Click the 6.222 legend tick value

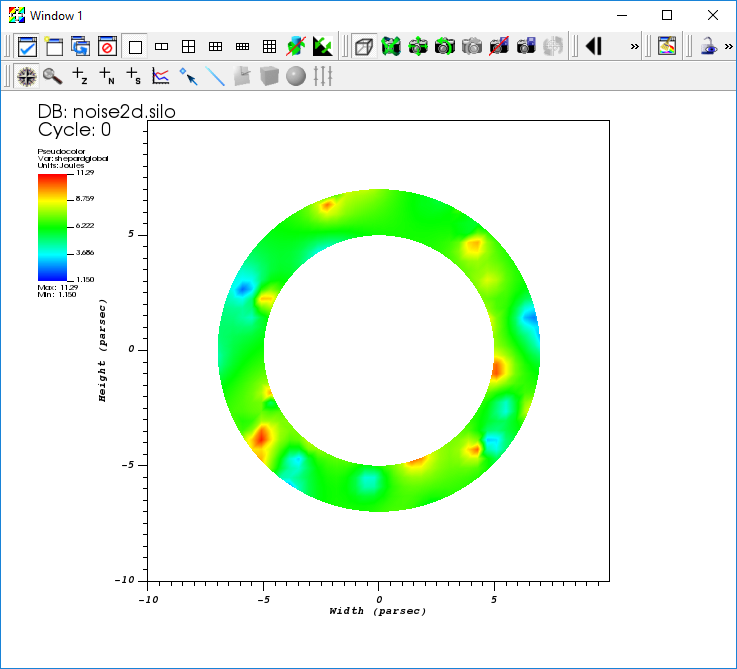[85, 226]
